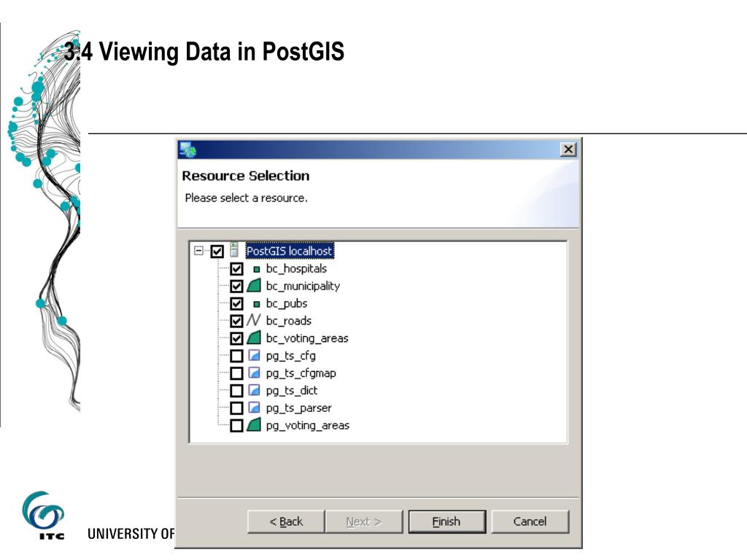Check the pg_ts_cfgmap checkbox
The image size is (747, 560).
(237, 374)
